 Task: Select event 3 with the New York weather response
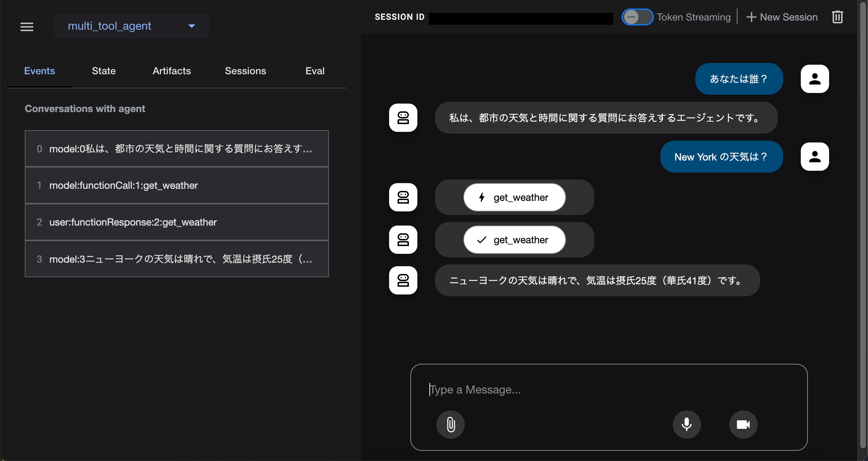tap(177, 259)
